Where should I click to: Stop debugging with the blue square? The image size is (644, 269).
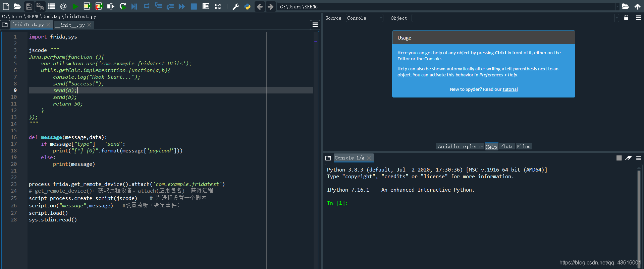[194, 6]
